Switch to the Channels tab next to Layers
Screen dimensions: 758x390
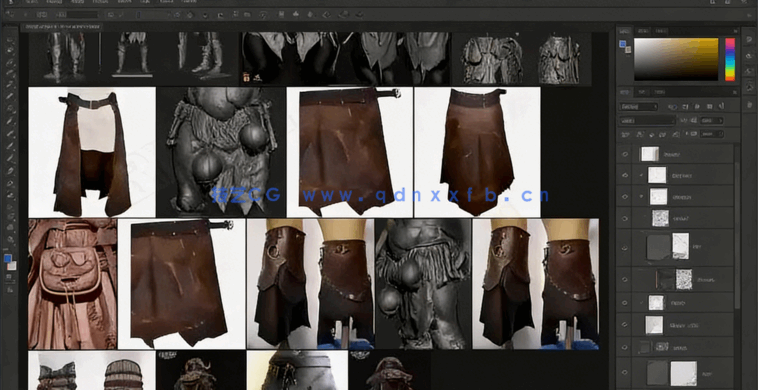[642, 92]
